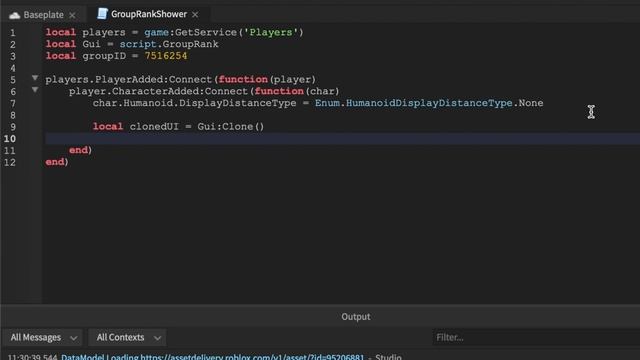This screenshot has height=360, width=640.
Task: Click game:GetService on line 1
Action: 190,32
